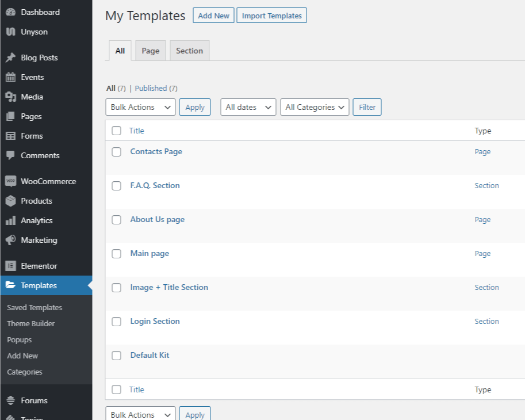
Task: Check the Contacts Page checkbox
Action: tap(117, 152)
